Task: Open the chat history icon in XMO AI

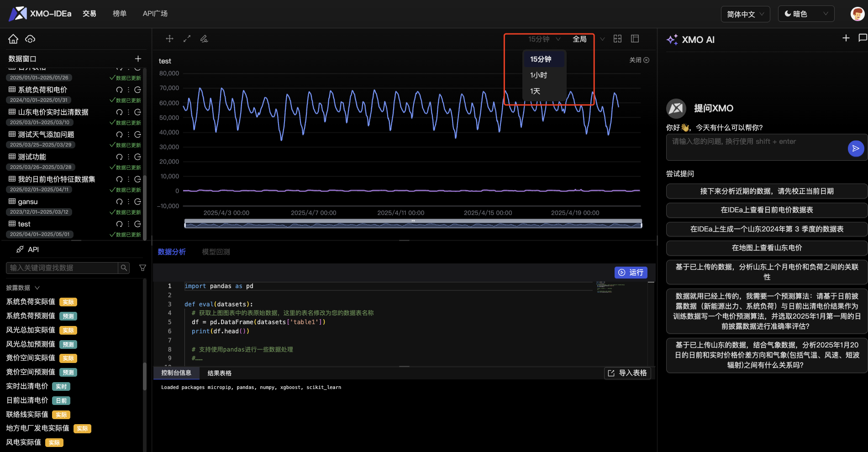Action: click(863, 38)
